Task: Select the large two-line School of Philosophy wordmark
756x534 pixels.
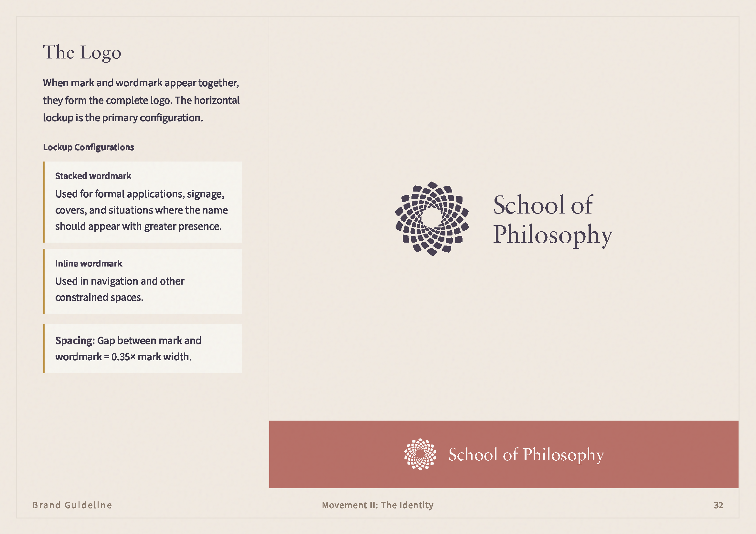Action: point(552,219)
